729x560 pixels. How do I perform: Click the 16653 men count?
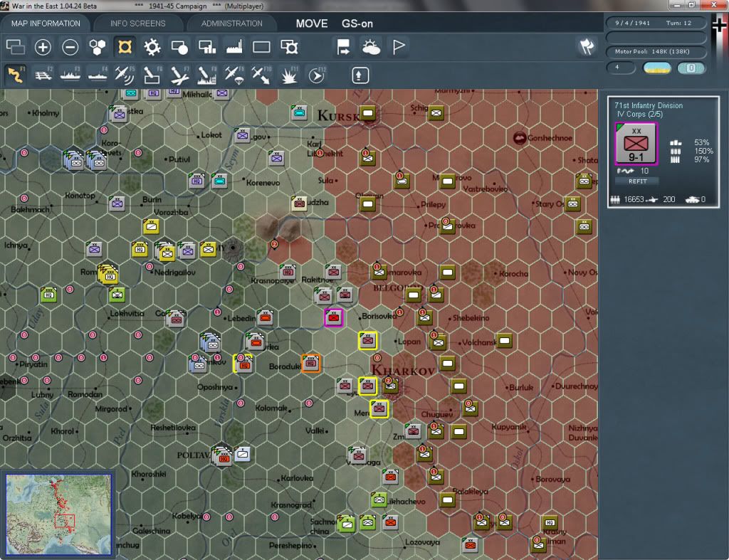tap(634, 199)
